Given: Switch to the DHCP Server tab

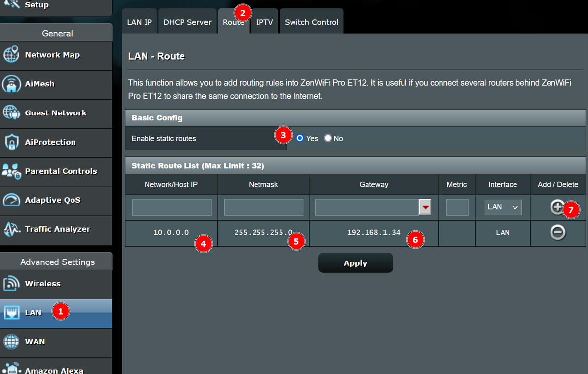Looking at the screenshot, I should [x=187, y=22].
